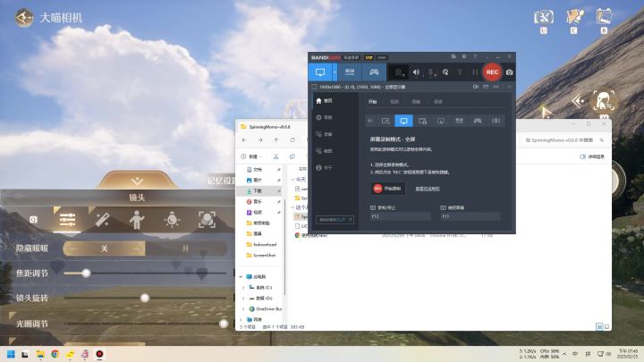Collapse the 今天 group in Explorer file list
Viewport: 644px width, 362px height.
tap(292, 180)
